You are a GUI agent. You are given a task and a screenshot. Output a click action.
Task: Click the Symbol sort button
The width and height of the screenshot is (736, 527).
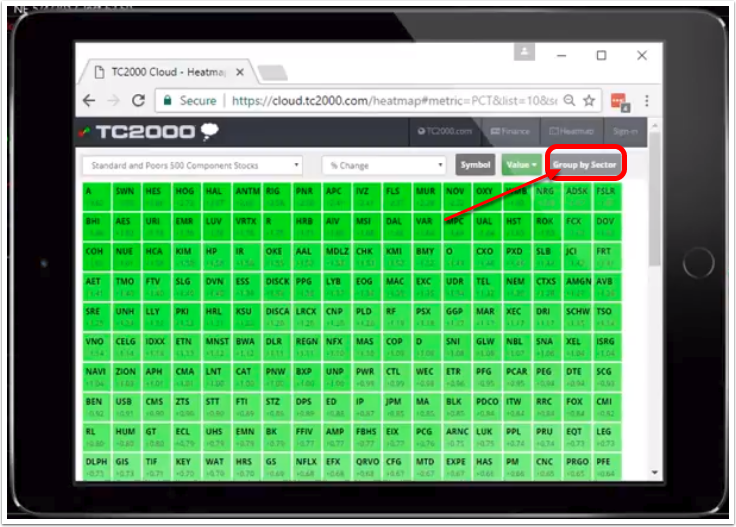click(x=475, y=165)
